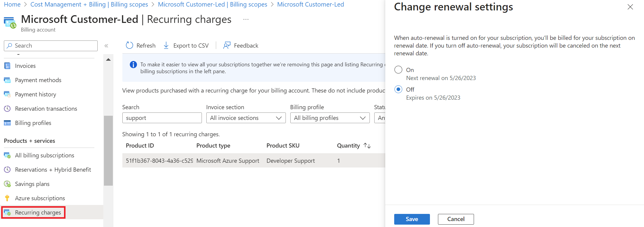Screen dimensions: 644x227
Task: Collapse the sidebar with double chevron
Action: click(x=106, y=46)
